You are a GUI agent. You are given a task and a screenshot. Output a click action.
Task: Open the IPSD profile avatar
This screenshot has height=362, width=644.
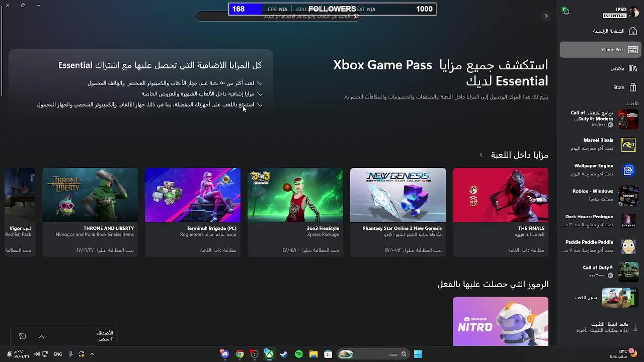tap(633, 12)
